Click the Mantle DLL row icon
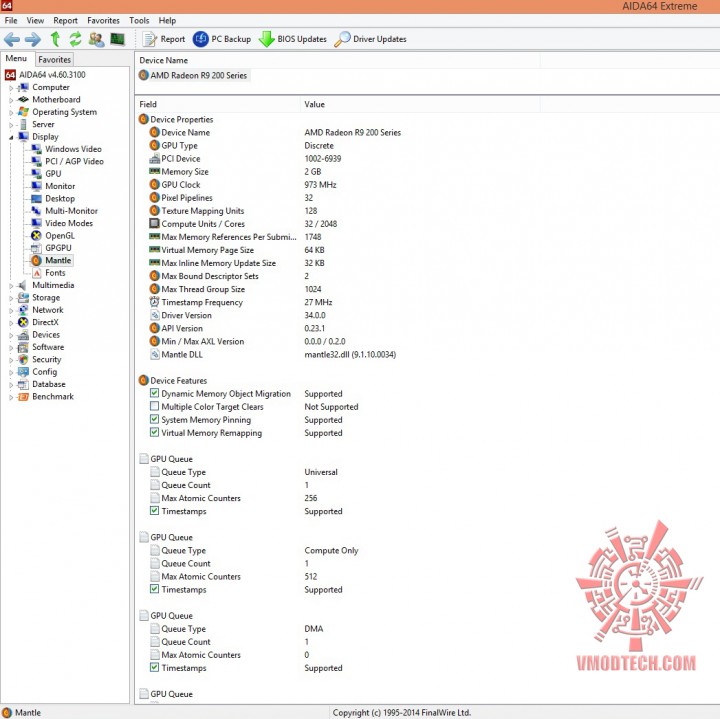Image resolution: width=720 pixels, height=719 pixels. 155,354
